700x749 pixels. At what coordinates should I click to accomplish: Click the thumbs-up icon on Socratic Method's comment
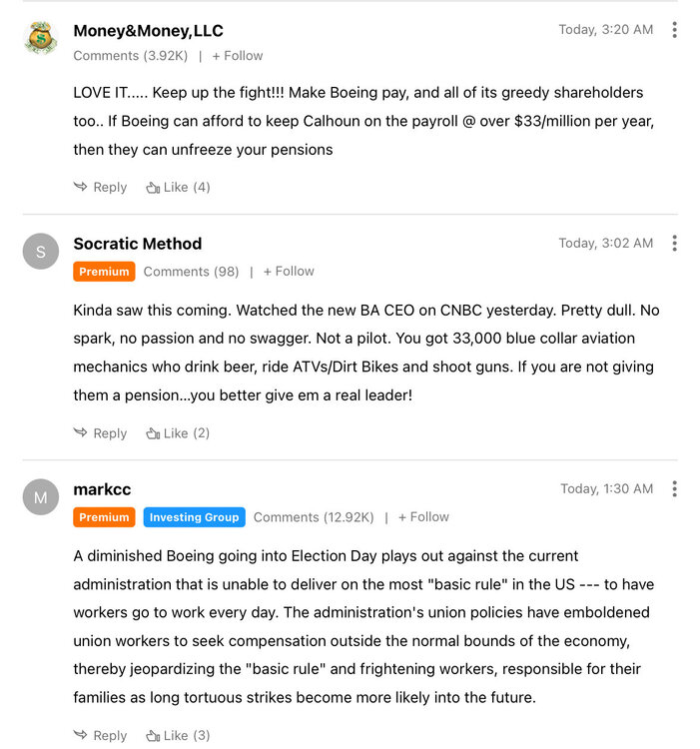pos(153,433)
